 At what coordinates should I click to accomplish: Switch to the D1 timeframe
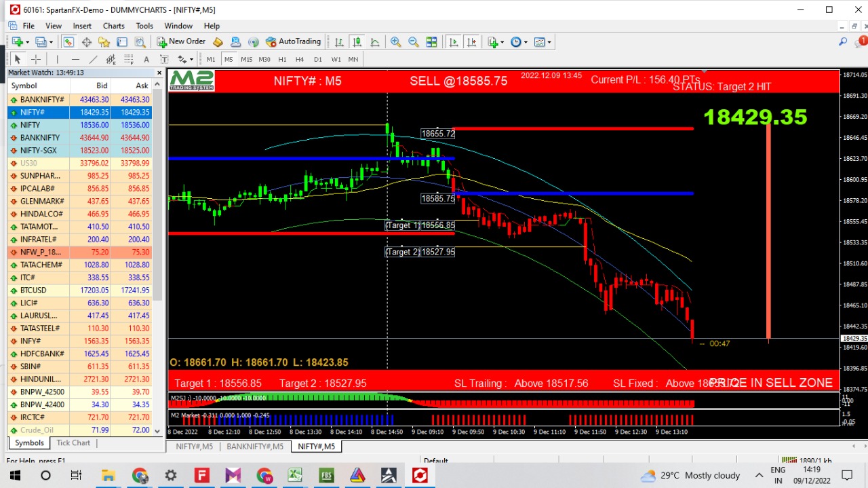tap(317, 60)
